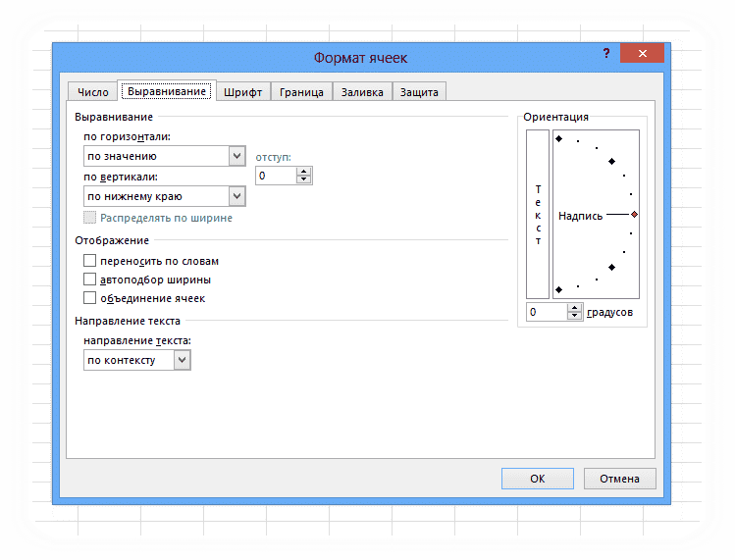Open dialog help question mark

tap(606, 53)
